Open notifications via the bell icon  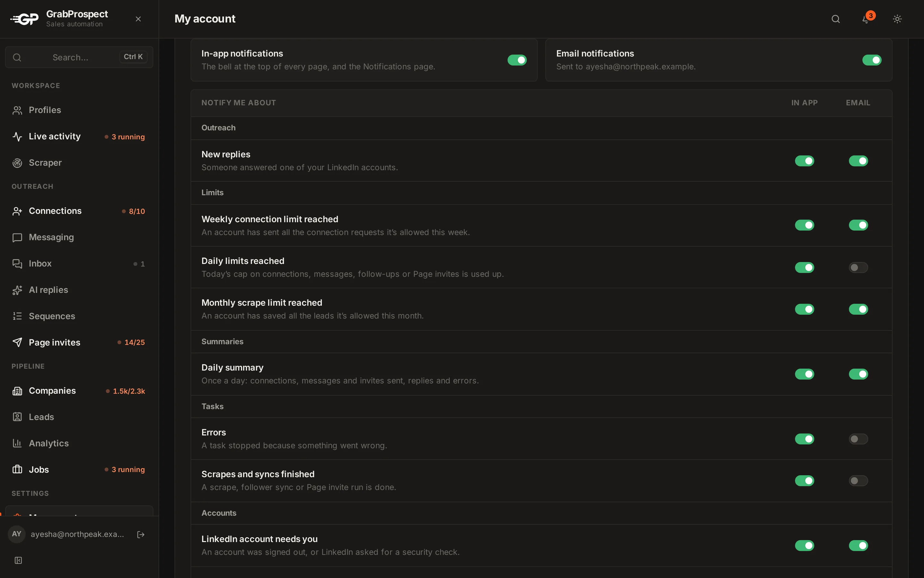(x=866, y=19)
